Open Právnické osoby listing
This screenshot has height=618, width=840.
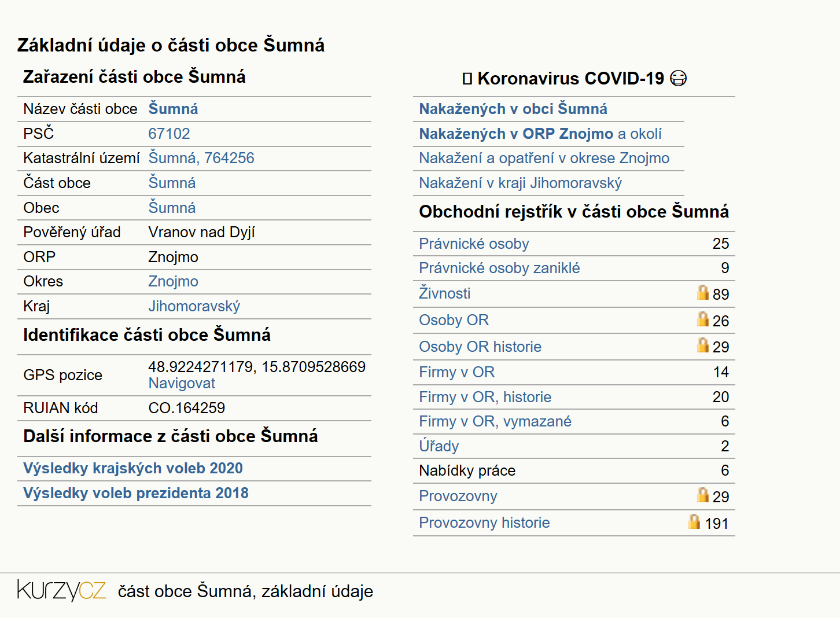tap(474, 244)
